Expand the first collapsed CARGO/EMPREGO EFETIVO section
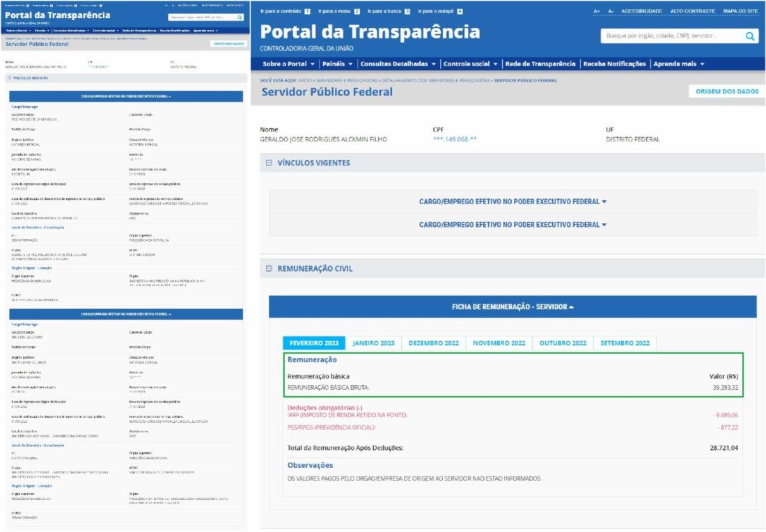Screen dimensions: 766x532 [513, 202]
